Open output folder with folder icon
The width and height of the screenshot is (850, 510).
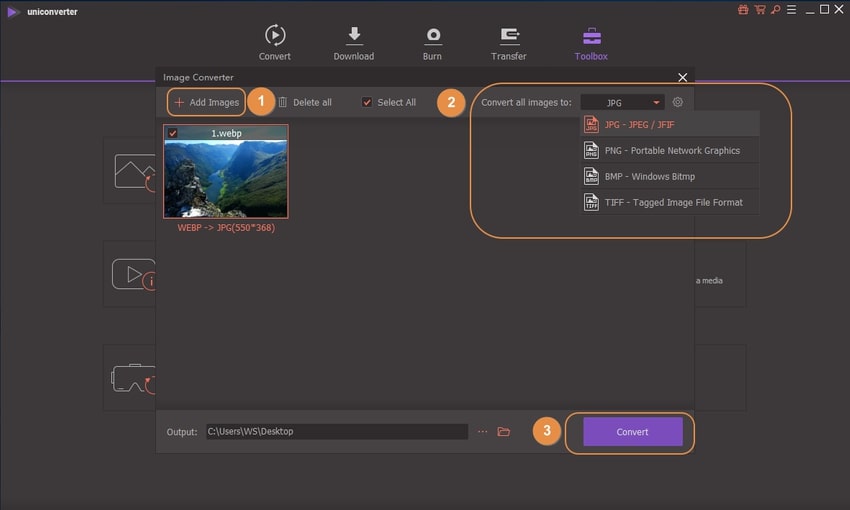coord(504,432)
